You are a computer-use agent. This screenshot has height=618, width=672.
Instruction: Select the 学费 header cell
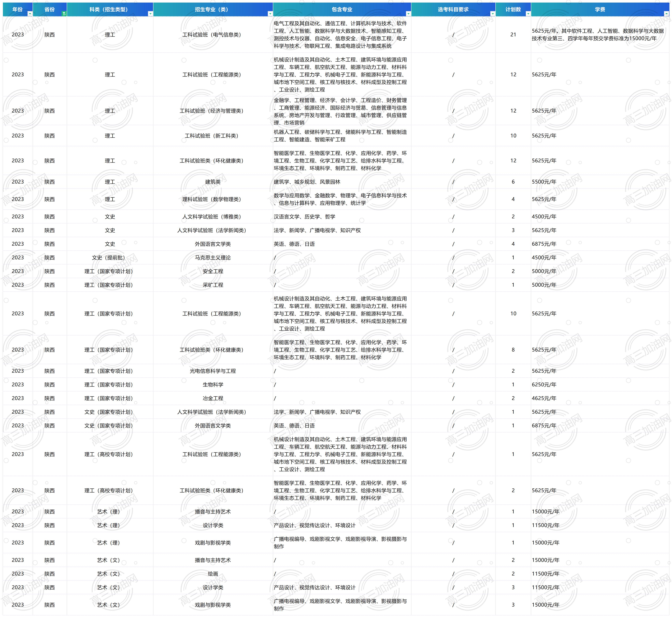pyautogui.click(x=600, y=9)
